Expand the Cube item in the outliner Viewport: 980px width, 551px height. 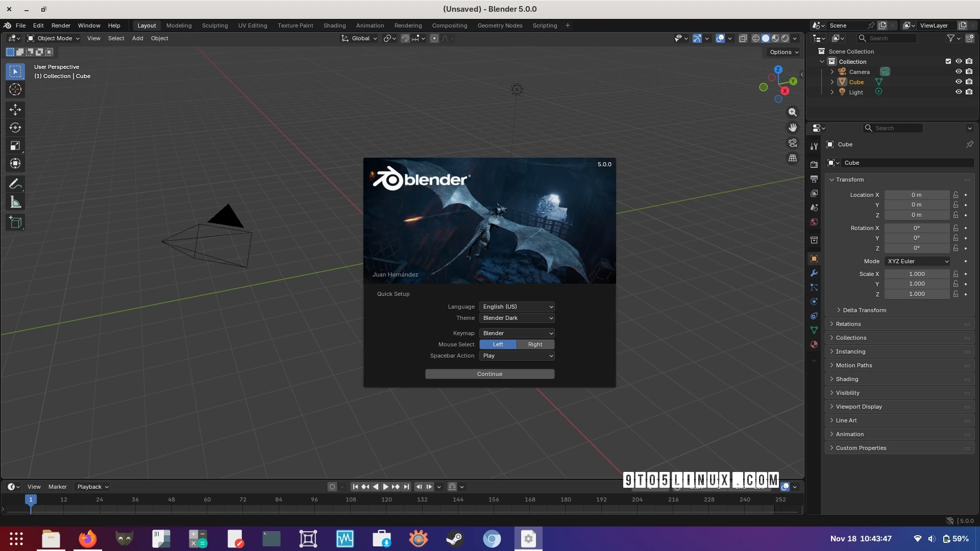831,82
